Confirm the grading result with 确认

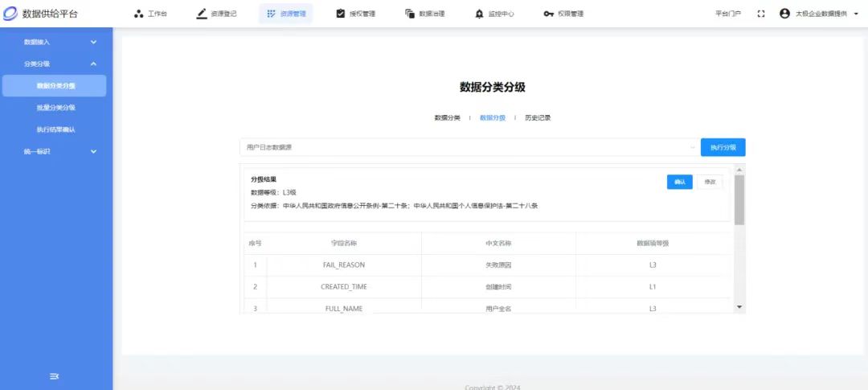point(680,182)
